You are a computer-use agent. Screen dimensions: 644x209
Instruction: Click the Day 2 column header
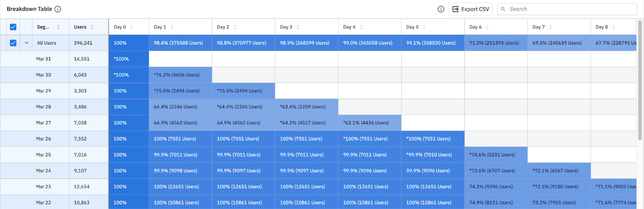click(223, 27)
